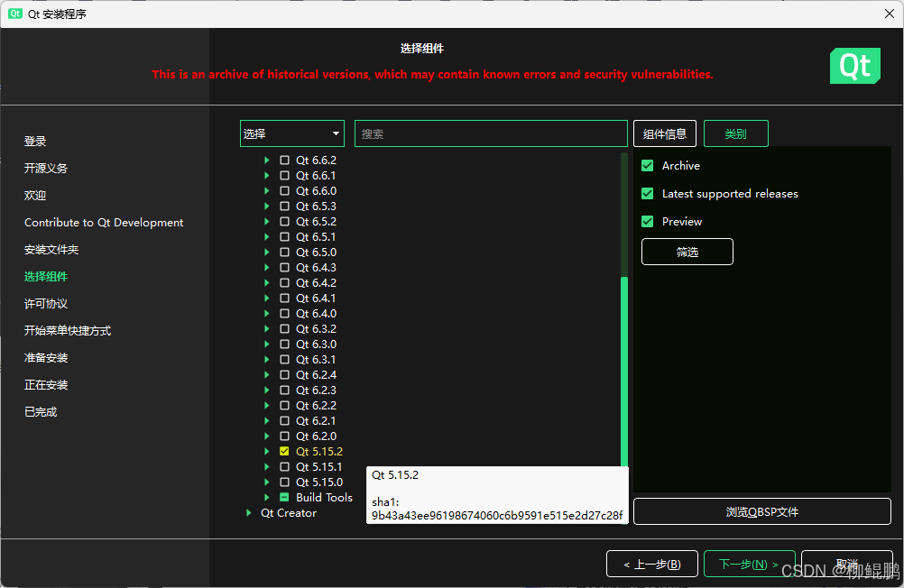Expand the Qt 6.2.1 tree node
Viewport: 904px width, 588px height.
266,421
